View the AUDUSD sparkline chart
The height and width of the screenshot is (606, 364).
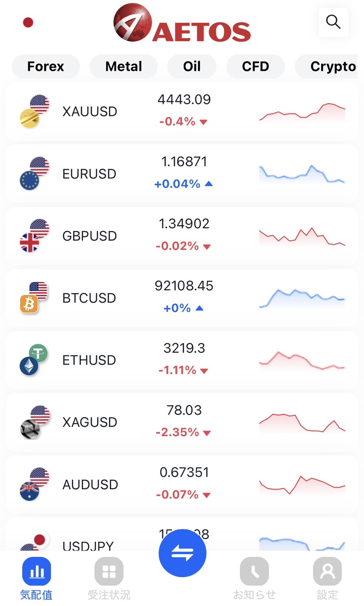[x=302, y=485]
